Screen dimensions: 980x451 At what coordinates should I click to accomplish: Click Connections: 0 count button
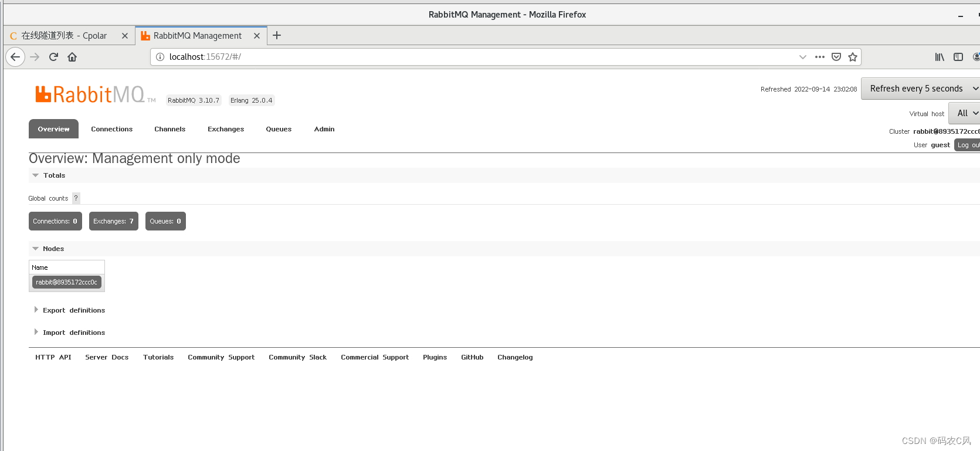click(x=55, y=221)
